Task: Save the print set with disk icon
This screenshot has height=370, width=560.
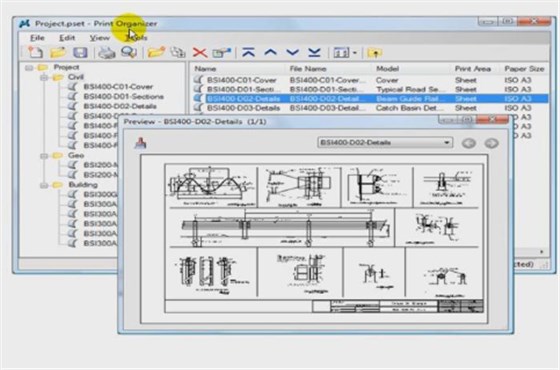Action: point(80,52)
